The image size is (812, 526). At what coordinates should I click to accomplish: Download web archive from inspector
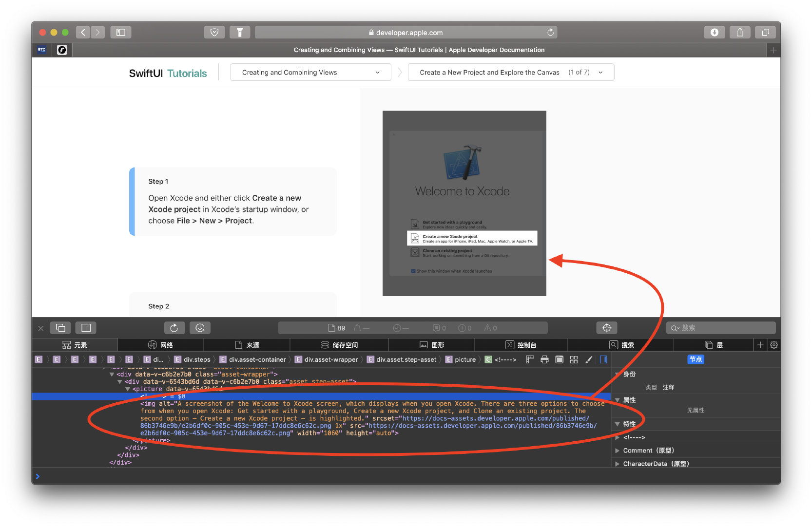[x=200, y=328]
